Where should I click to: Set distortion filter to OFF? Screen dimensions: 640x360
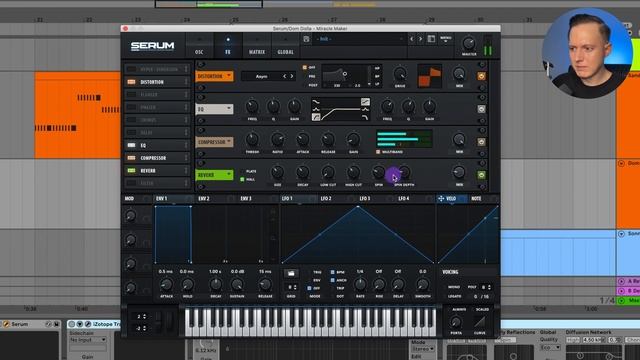pos(309,67)
